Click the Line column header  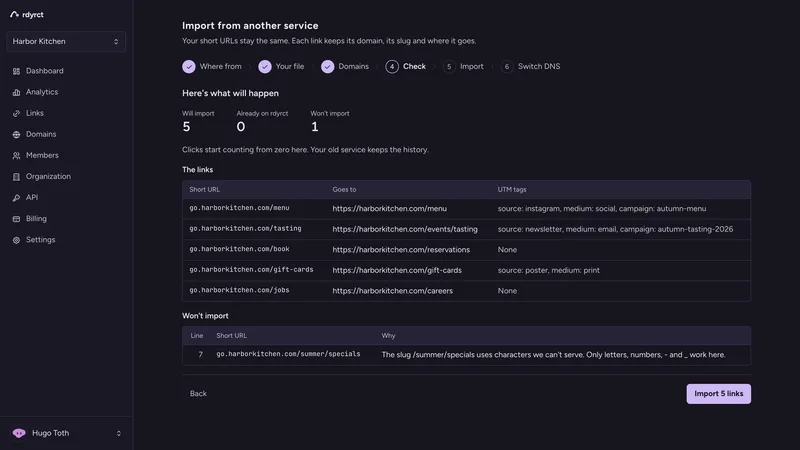197,336
